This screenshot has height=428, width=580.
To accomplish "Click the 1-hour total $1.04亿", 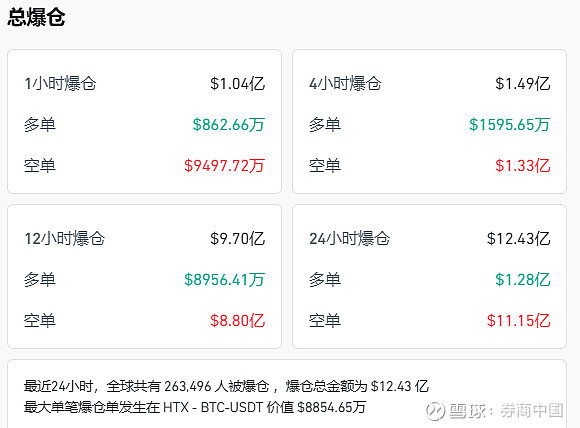I will [237, 84].
